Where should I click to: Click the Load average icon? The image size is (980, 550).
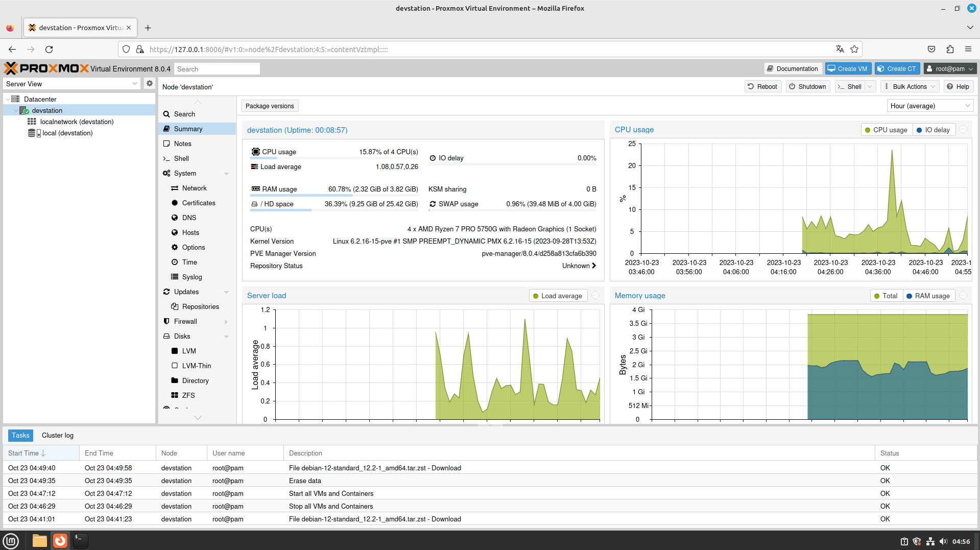click(x=254, y=166)
